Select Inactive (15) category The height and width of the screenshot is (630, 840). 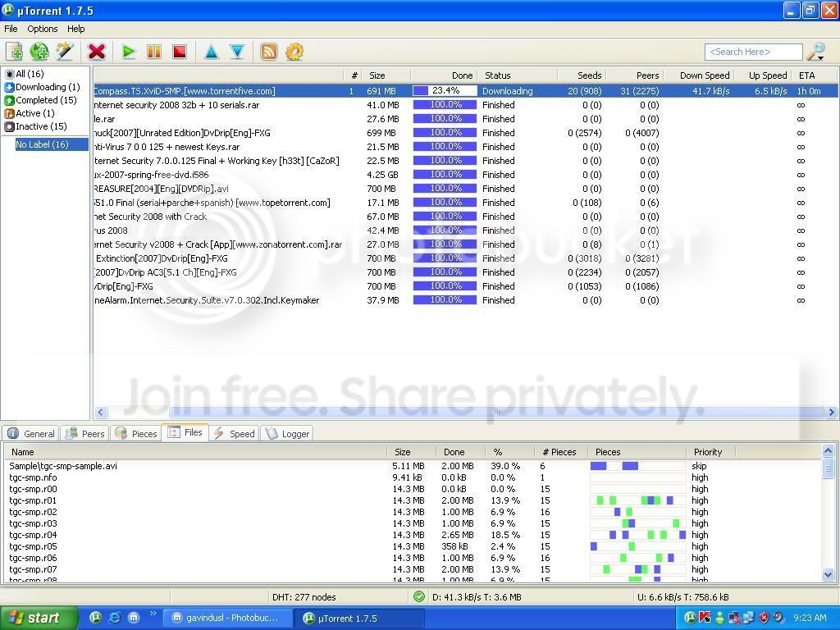point(36,127)
